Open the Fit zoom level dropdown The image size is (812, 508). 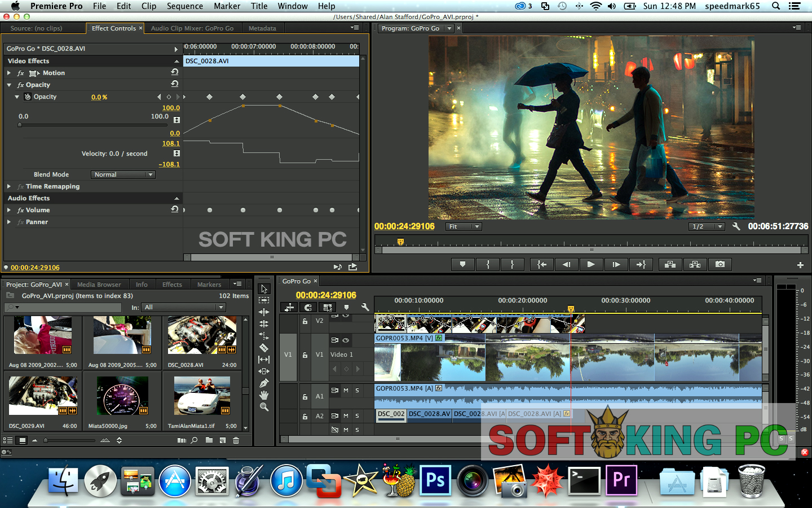pyautogui.click(x=464, y=226)
